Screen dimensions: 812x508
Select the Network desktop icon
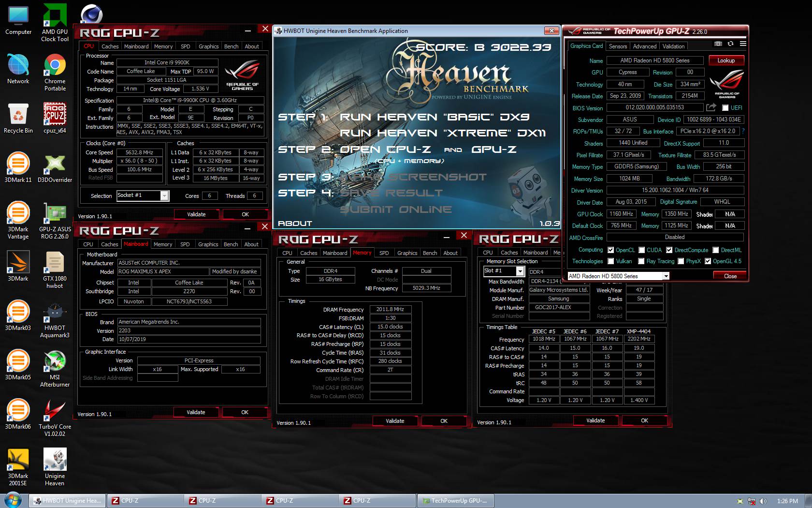(x=18, y=69)
